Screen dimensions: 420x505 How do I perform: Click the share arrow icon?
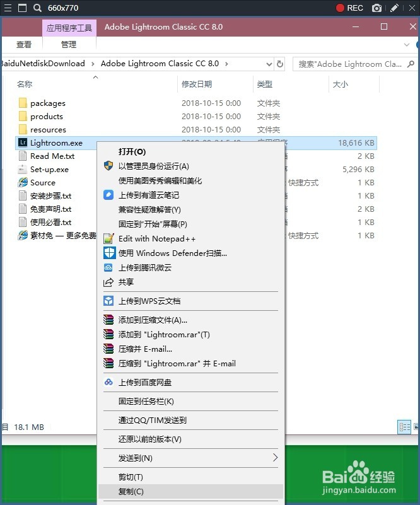point(108,282)
